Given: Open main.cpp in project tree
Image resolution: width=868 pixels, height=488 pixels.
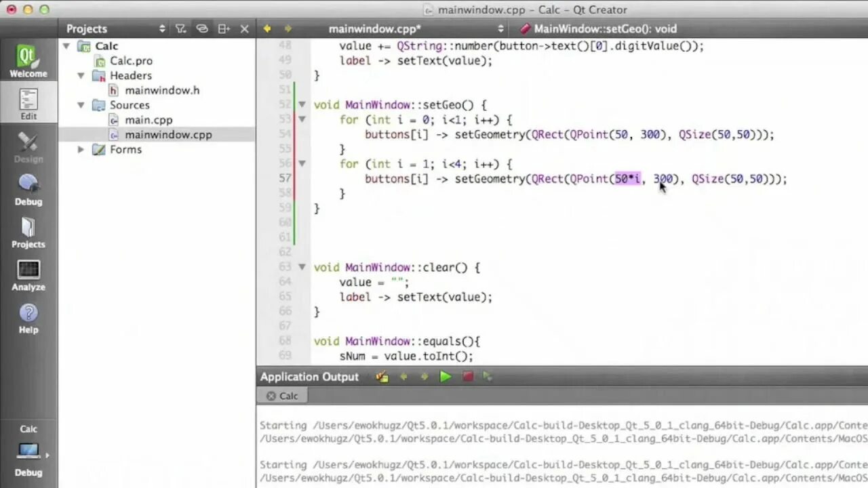Looking at the screenshot, I should click(x=148, y=120).
